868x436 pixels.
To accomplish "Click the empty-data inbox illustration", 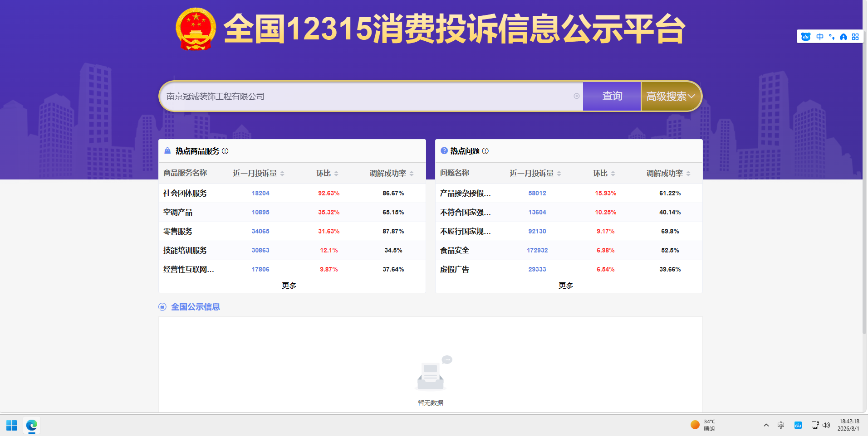I will pos(432,373).
